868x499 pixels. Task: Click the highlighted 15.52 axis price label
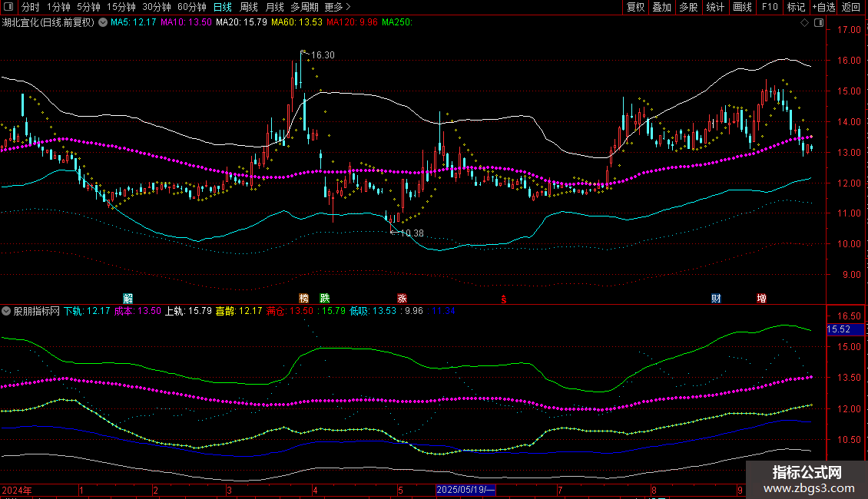pos(845,329)
